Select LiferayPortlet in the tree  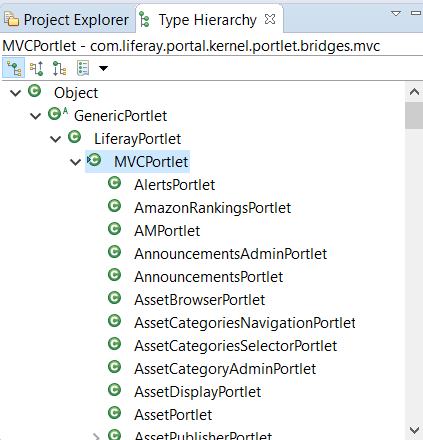[137, 139]
